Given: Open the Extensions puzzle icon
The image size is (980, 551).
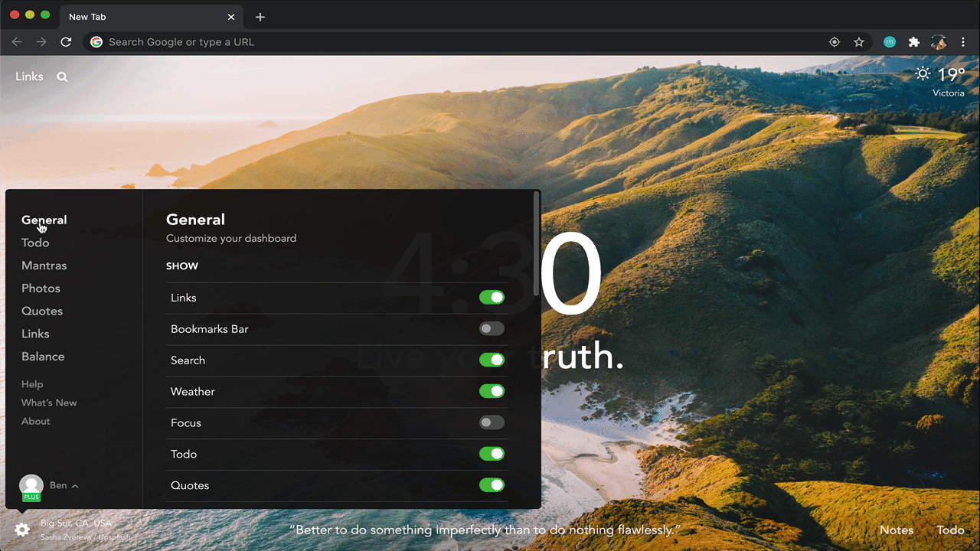Looking at the screenshot, I should tap(914, 42).
